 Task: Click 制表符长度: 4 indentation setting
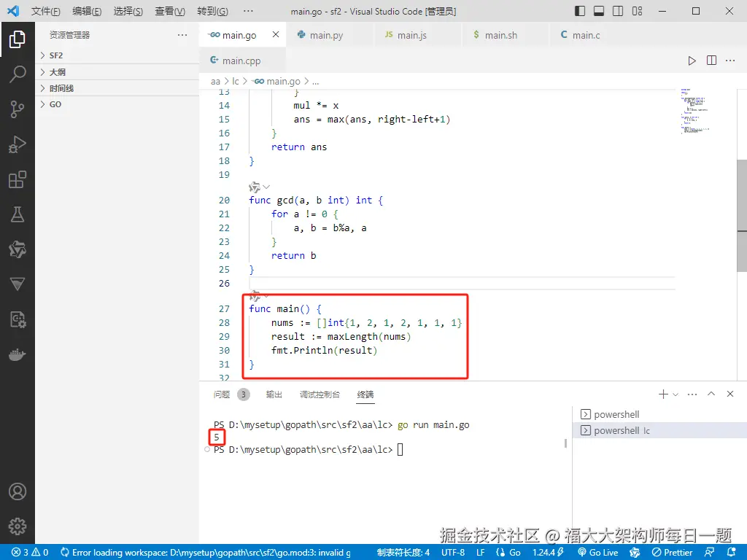click(403, 553)
